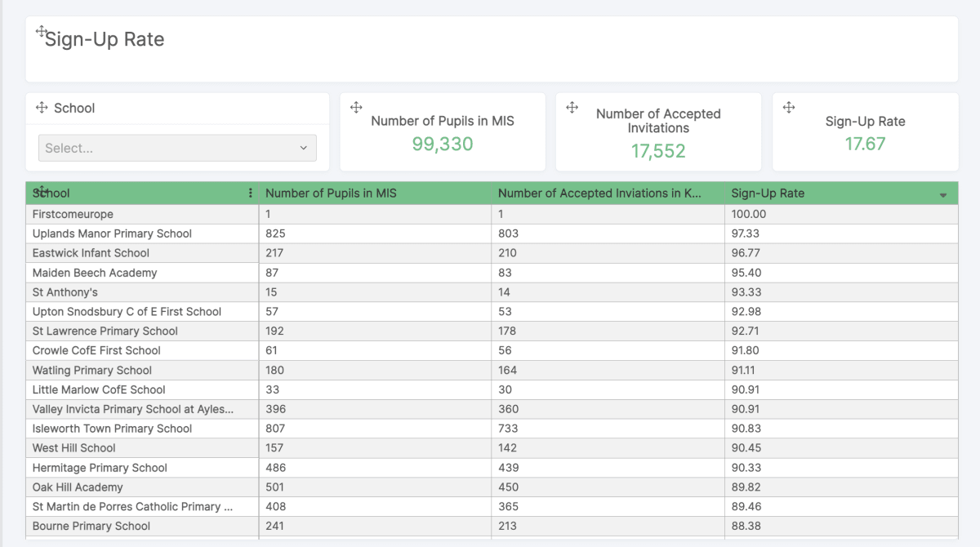Click move handle on School filter panel
The width and height of the screenshot is (980, 547).
(x=42, y=108)
